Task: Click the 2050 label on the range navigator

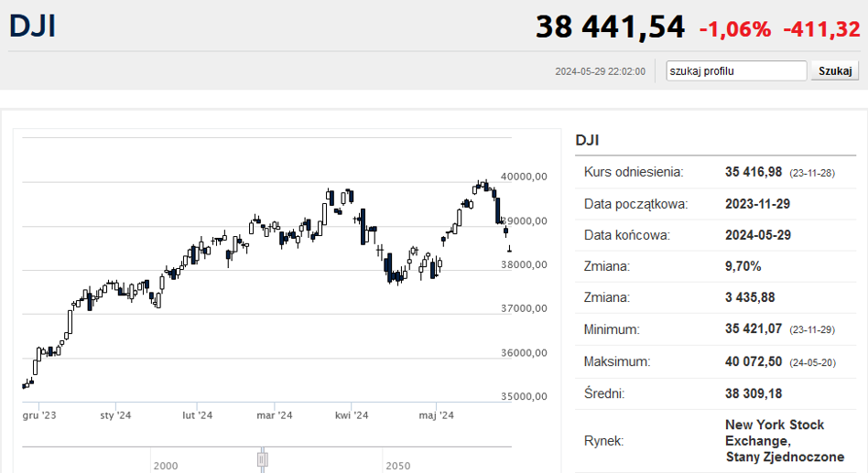Action: [x=398, y=466]
